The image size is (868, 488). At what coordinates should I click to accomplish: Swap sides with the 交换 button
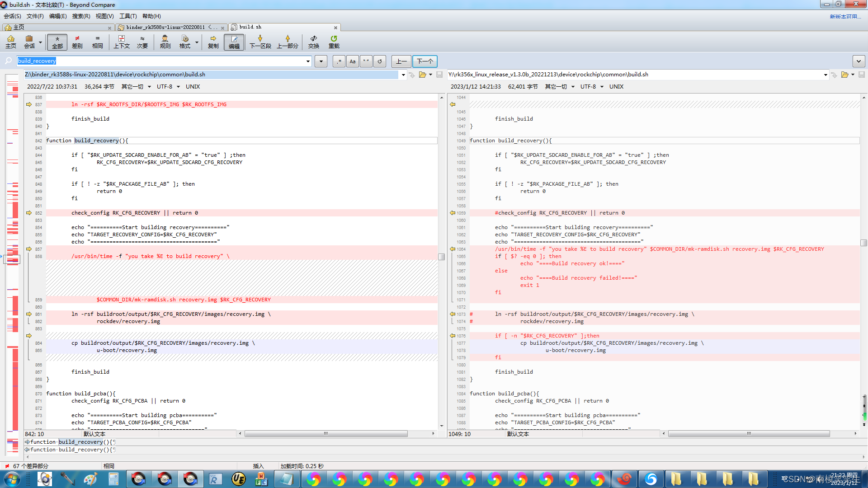313,42
